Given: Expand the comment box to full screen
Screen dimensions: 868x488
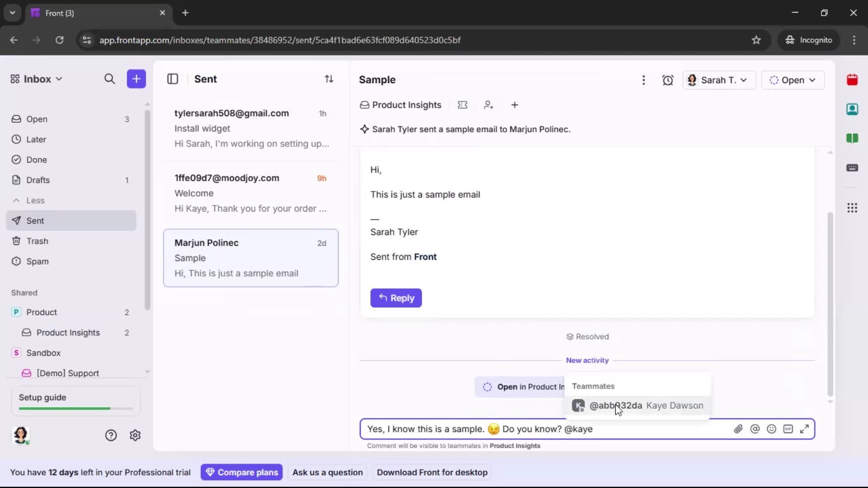Looking at the screenshot, I should [805, 429].
